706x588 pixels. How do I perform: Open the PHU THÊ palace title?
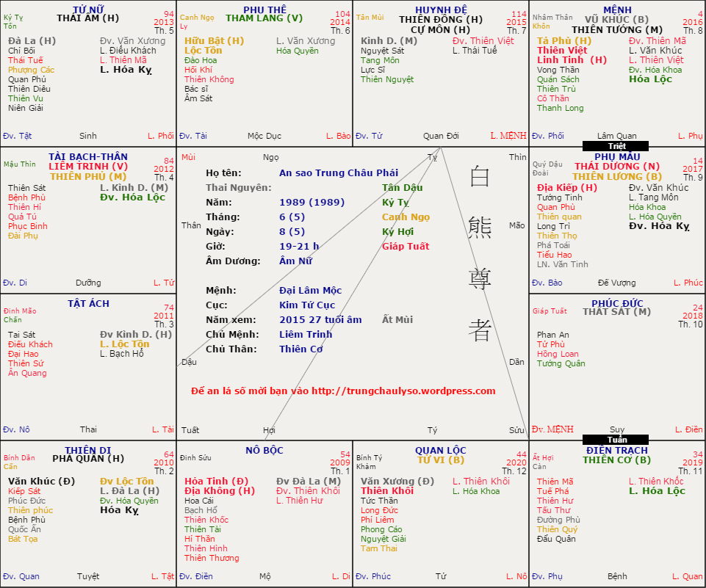click(x=264, y=10)
